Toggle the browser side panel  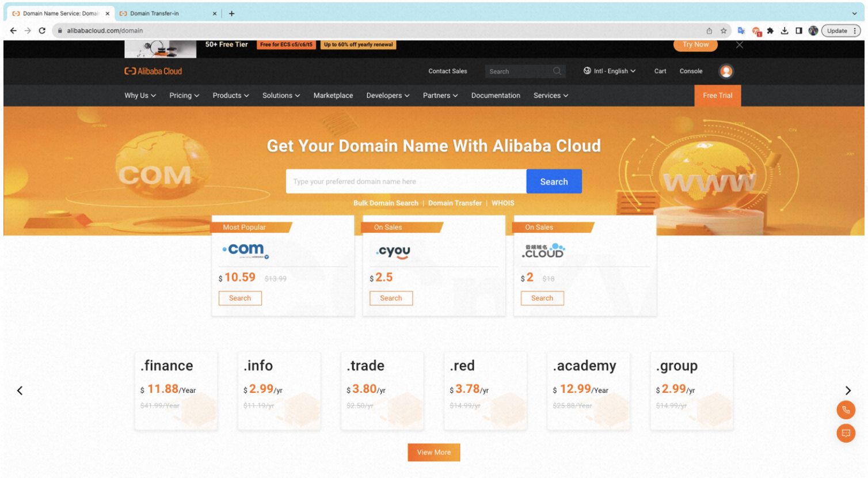(x=799, y=31)
